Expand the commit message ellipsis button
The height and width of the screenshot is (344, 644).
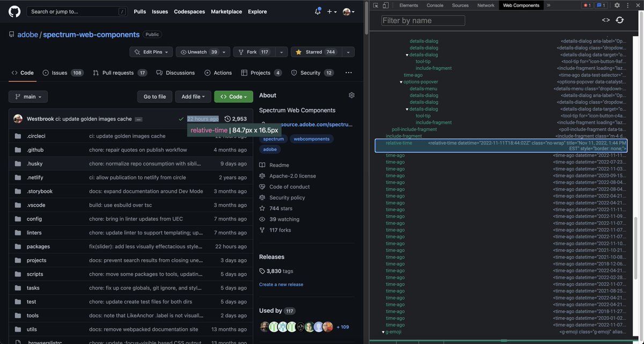click(138, 119)
